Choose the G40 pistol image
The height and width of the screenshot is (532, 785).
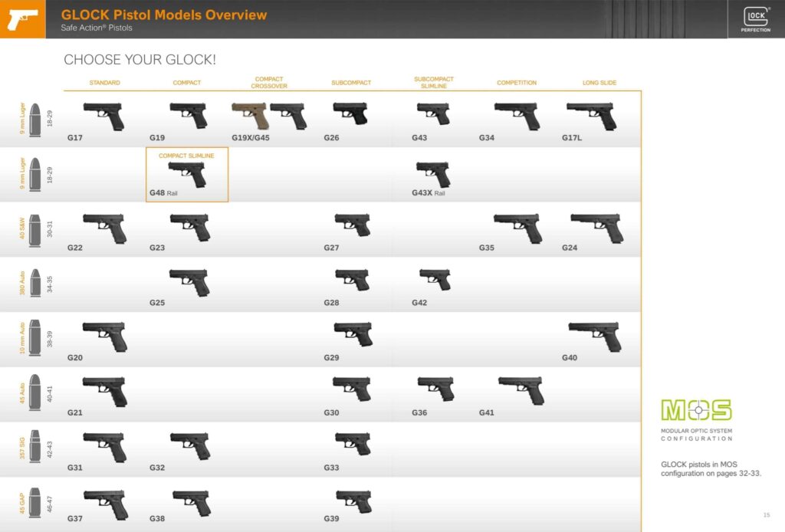point(595,337)
